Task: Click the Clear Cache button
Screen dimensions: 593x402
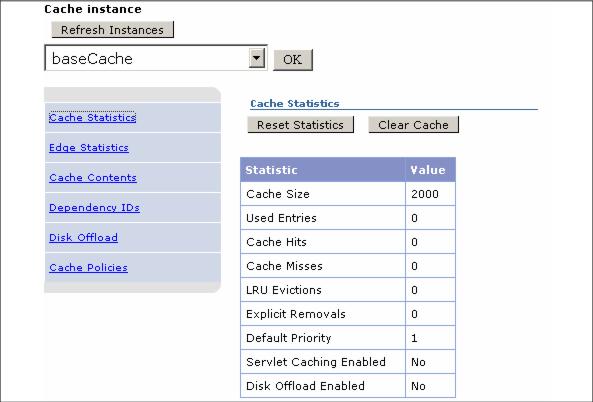Action: (413, 125)
